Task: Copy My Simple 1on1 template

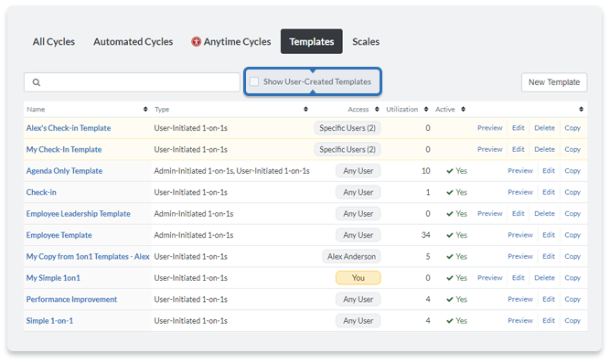Action: (573, 278)
